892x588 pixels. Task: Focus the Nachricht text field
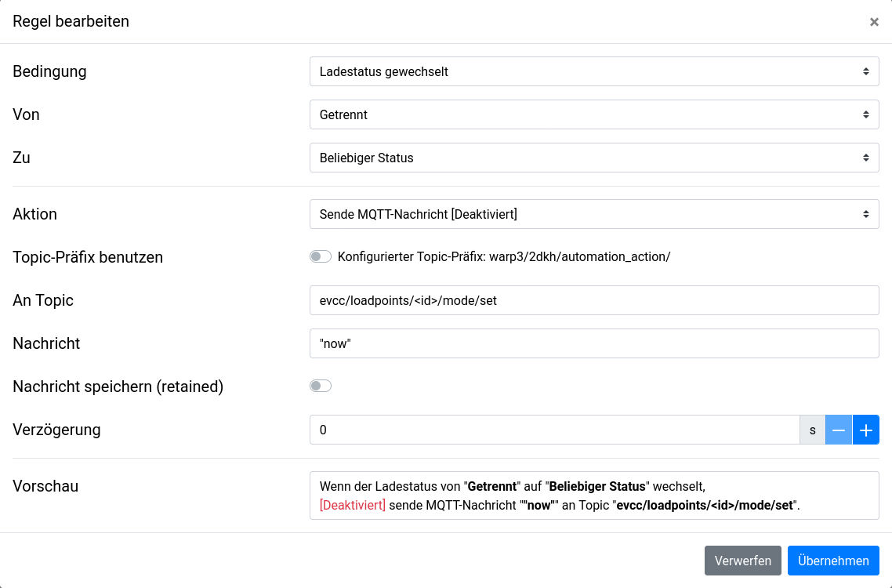click(x=594, y=343)
